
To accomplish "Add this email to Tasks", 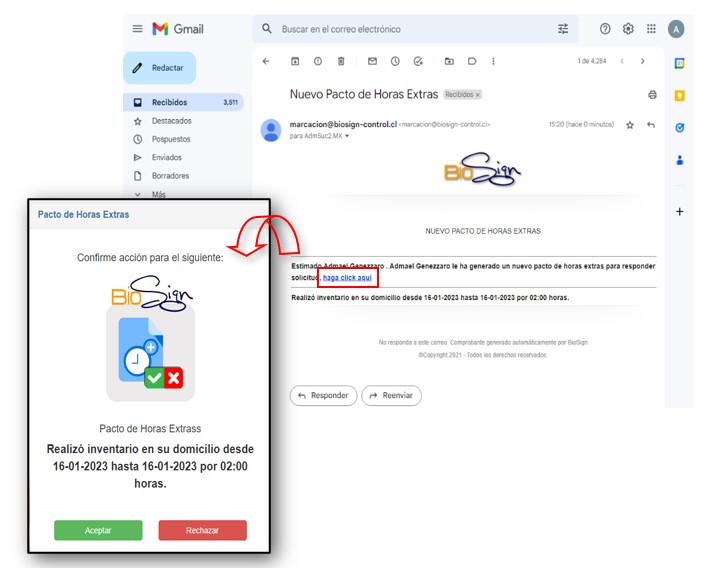I will (418, 61).
